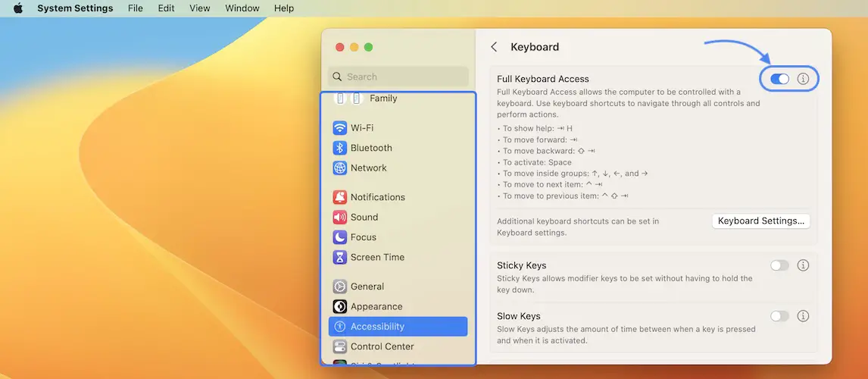Enable the Sticky Keys switch

tap(779, 265)
